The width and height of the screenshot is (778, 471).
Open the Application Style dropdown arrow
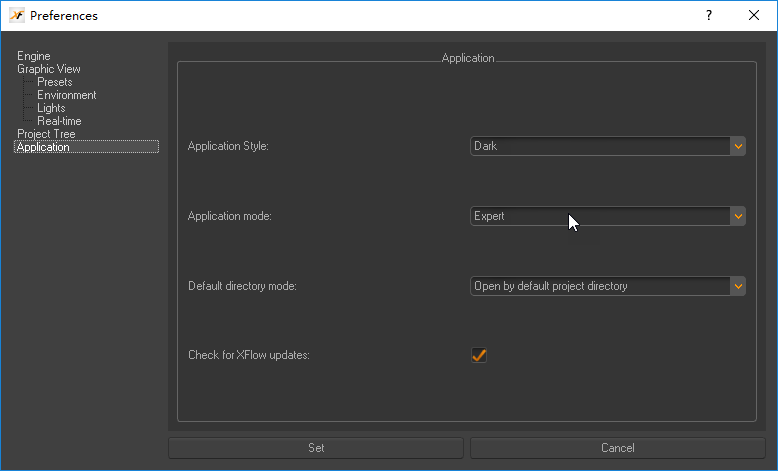pos(738,146)
